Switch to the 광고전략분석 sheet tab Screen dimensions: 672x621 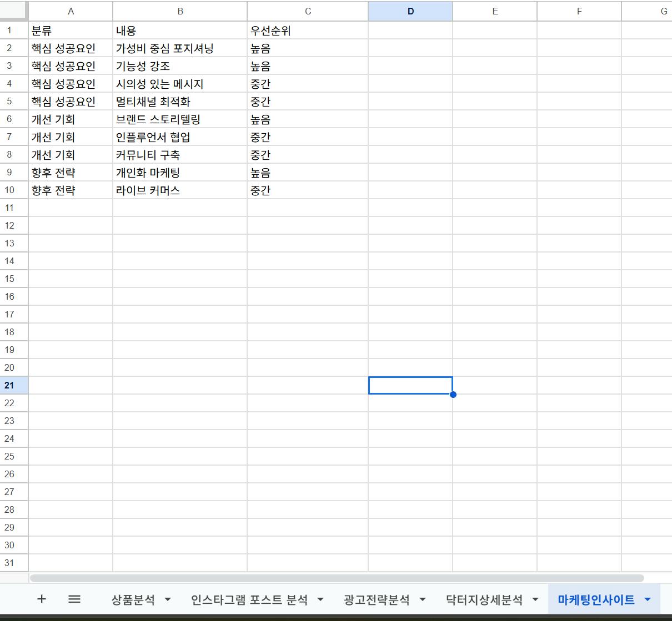pos(377,599)
